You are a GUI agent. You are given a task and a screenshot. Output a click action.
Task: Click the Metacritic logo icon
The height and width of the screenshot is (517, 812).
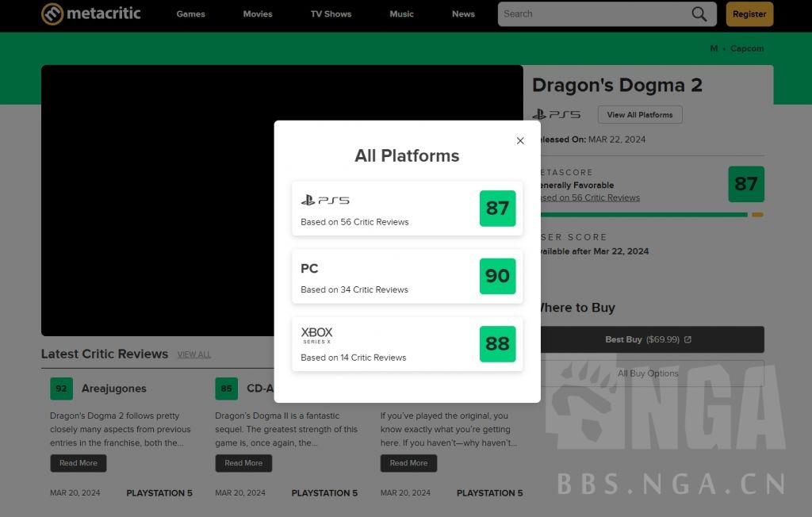click(52, 13)
